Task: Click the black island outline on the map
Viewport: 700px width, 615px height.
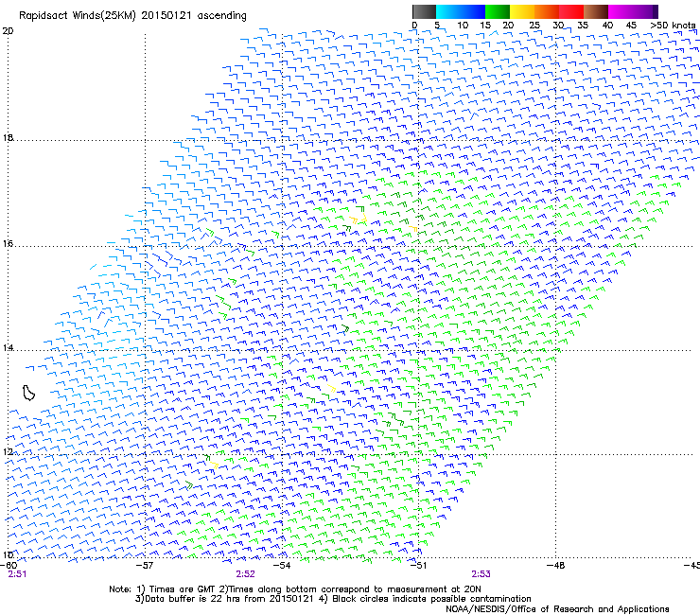Action: 28,393
